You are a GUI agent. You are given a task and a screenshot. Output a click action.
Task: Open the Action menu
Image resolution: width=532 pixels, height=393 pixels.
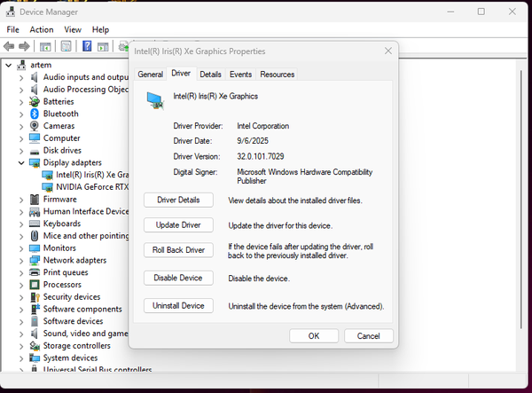41,29
